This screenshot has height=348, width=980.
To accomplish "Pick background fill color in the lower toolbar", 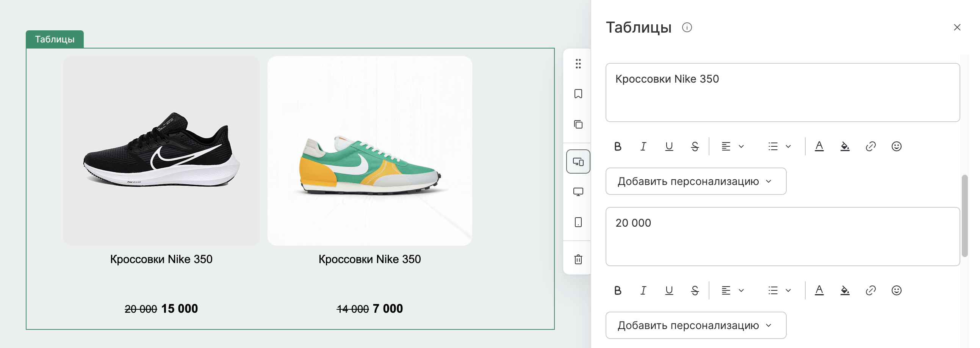I will point(845,290).
